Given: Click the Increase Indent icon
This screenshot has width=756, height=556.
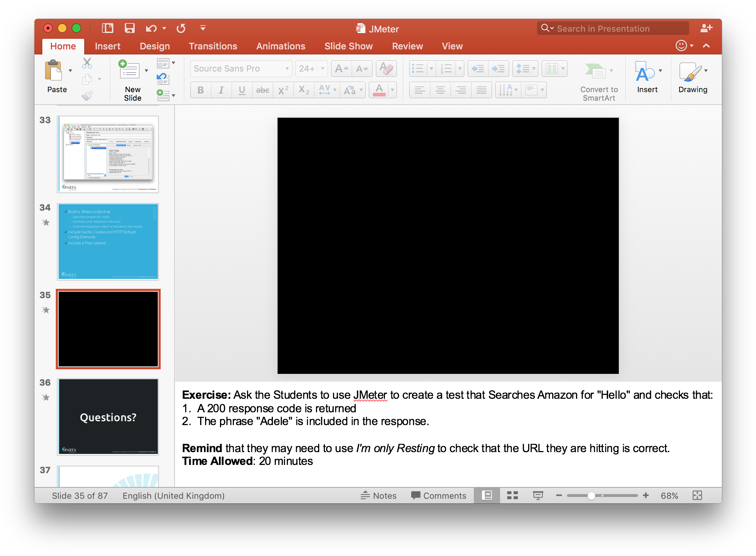Looking at the screenshot, I should click(x=498, y=68).
